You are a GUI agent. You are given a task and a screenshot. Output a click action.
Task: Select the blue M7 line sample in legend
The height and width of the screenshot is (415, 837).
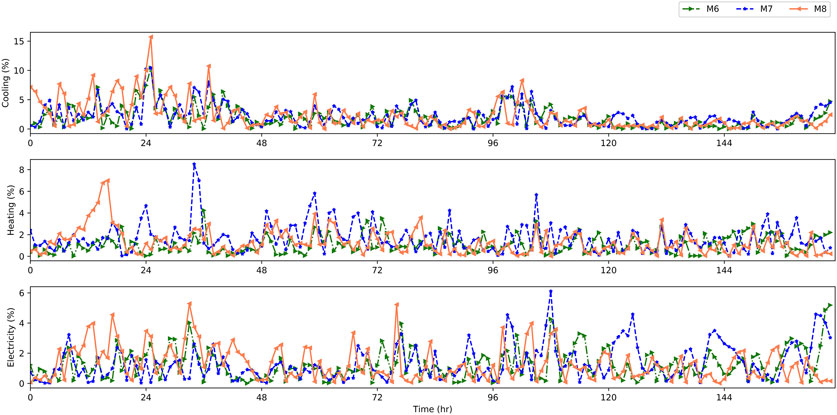[x=747, y=9]
